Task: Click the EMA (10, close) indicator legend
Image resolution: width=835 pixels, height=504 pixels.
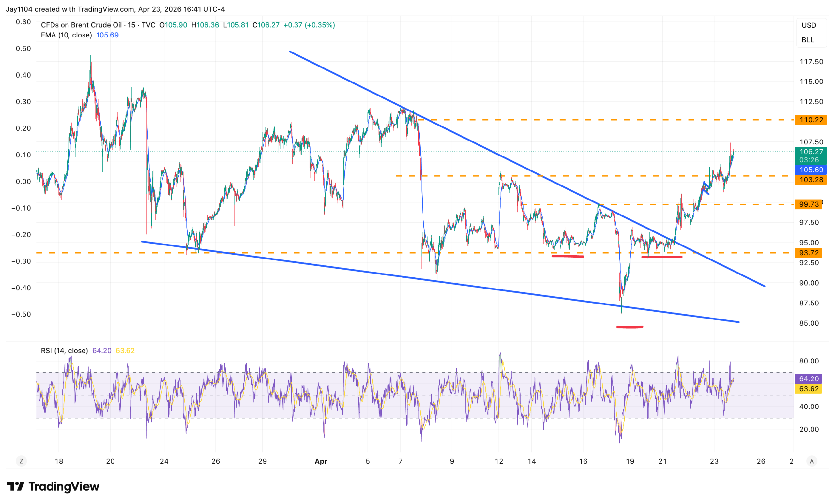Action: (x=67, y=35)
